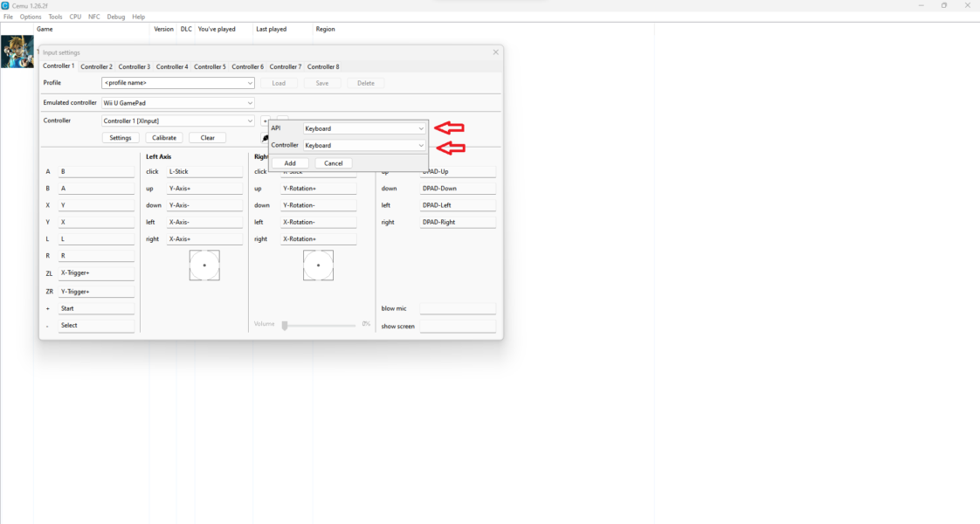Select the ZL field showing X-Trigger+
Screen dimensions: 980x524
point(96,273)
